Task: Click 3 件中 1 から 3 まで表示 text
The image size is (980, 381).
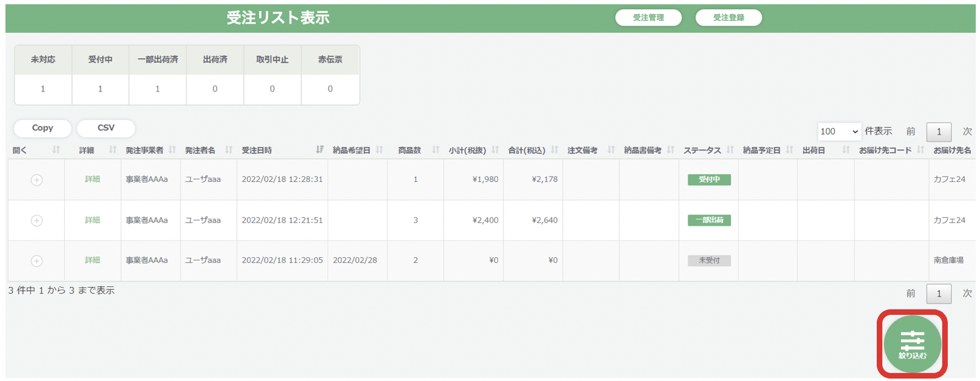Action: 61,291
